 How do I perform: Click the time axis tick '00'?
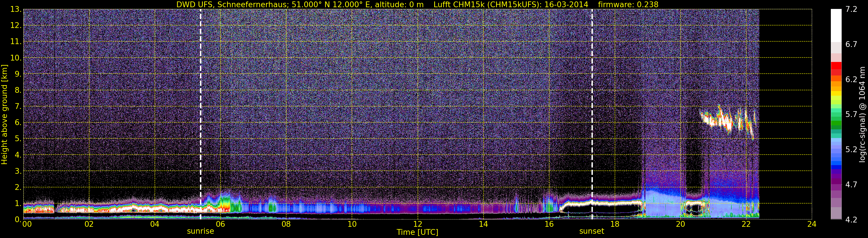27,224
